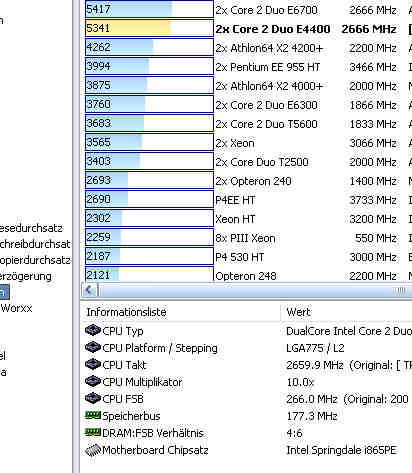Select the P4 530 HT row
The width and height of the screenshot is (412, 473).
tap(248, 257)
